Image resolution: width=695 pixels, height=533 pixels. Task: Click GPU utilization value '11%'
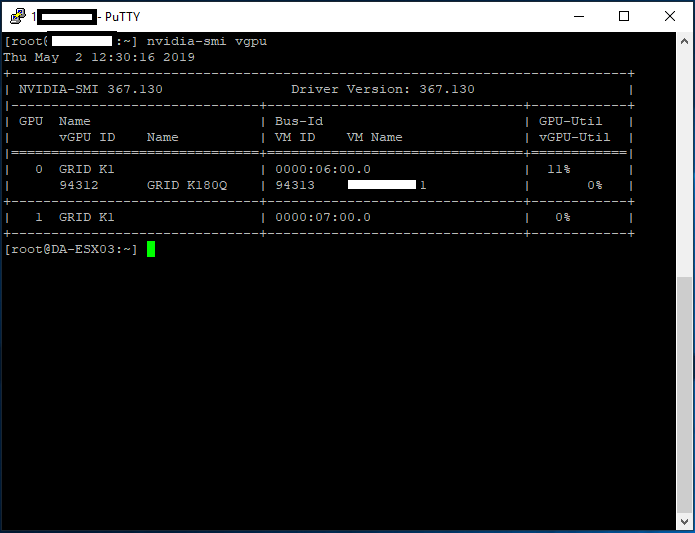click(559, 169)
